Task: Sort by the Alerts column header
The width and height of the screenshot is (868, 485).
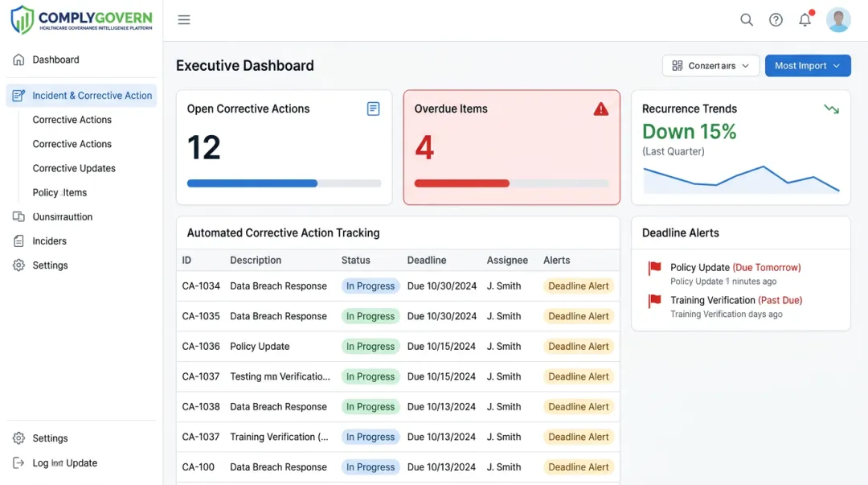Action: pos(556,261)
